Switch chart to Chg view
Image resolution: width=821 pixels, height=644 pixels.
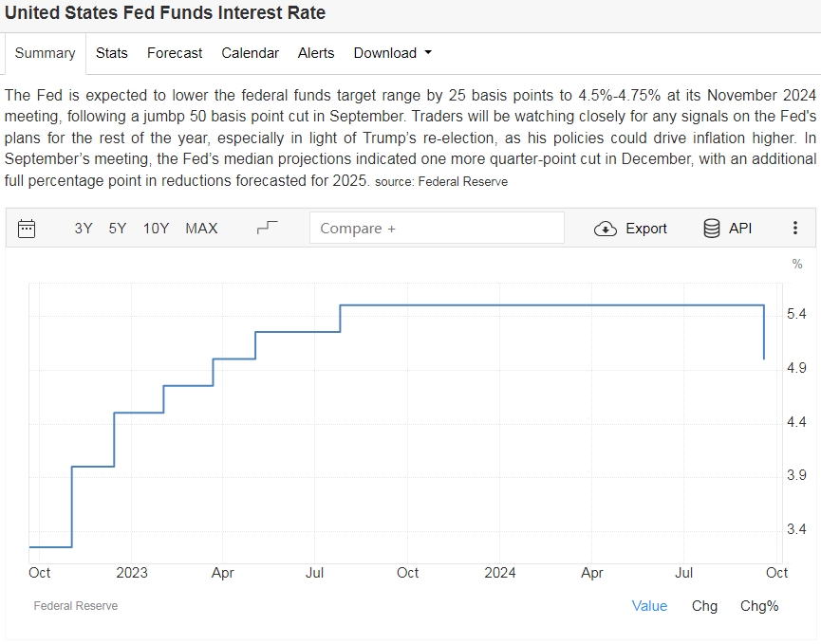click(x=704, y=605)
